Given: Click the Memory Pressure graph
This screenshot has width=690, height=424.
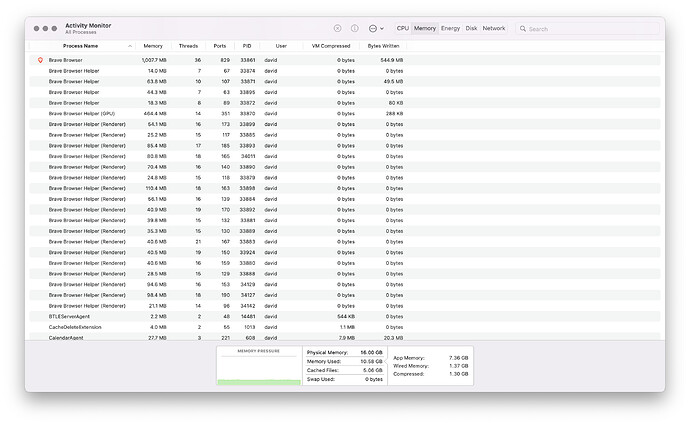Looking at the screenshot, I should 259,366.
